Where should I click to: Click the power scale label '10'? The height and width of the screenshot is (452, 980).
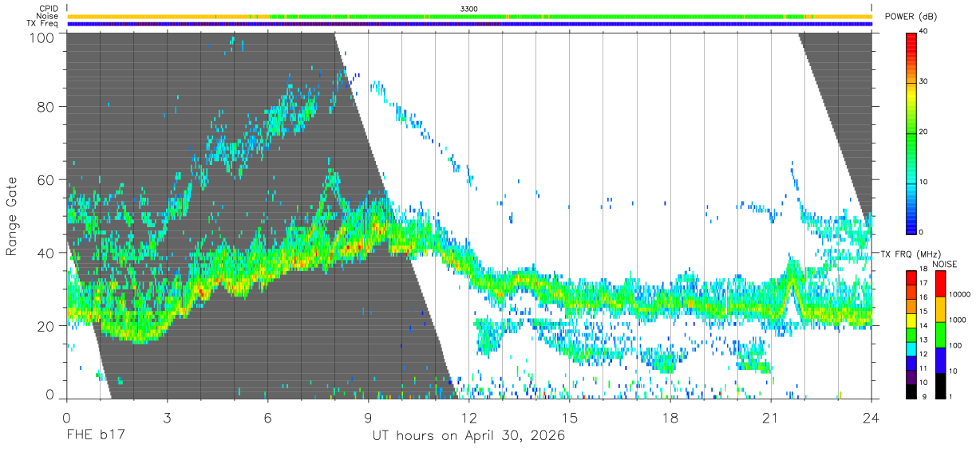pos(924,182)
